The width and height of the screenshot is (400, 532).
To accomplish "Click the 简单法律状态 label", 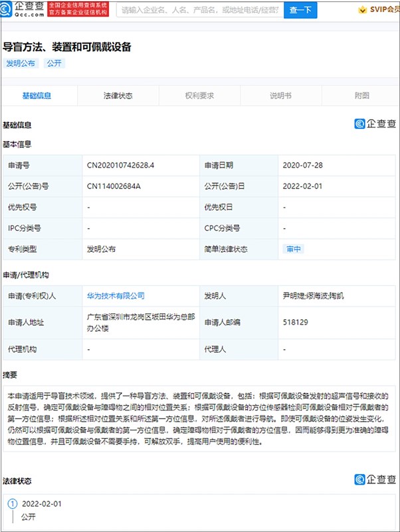I will (x=226, y=249).
